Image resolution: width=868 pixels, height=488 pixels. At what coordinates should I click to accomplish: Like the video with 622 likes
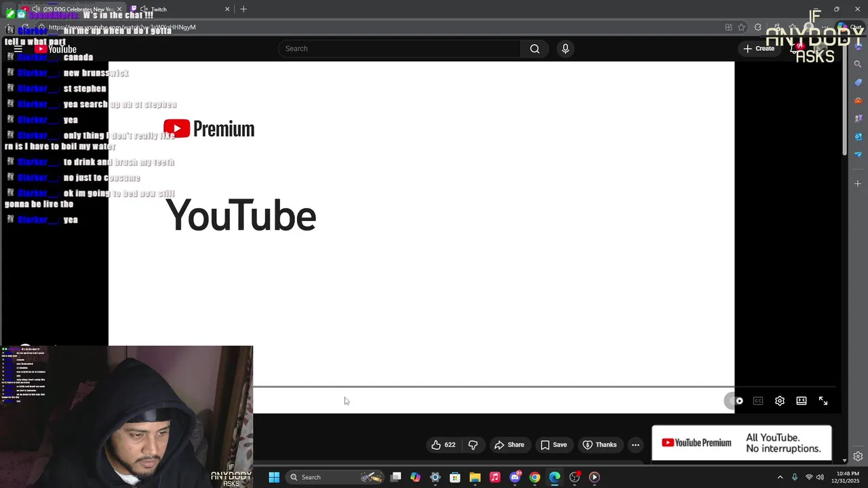(x=443, y=445)
